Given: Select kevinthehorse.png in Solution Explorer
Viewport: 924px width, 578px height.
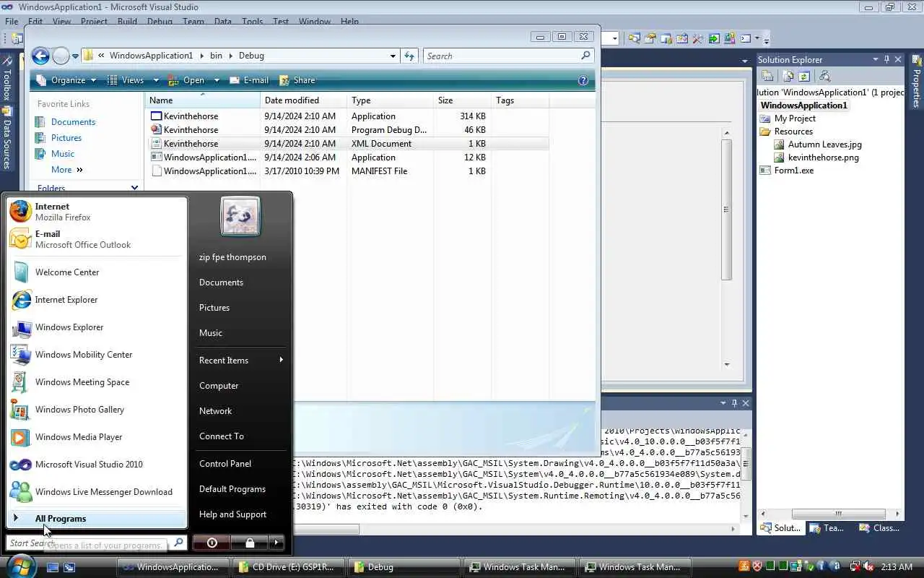Looking at the screenshot, I should (x=823, y=158).
